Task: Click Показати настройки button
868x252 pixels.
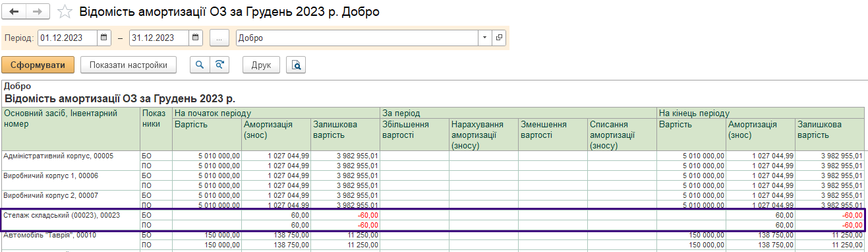Action: [129, 65]
